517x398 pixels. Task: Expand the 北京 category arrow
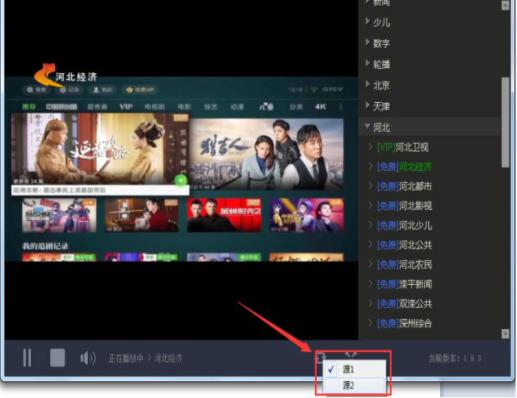[x=367, y=84]
